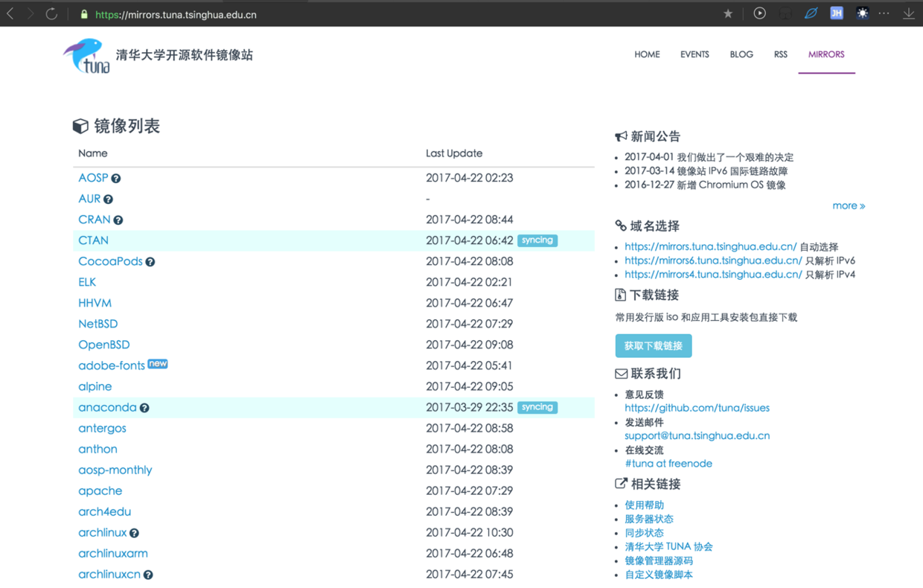923x588 pixels.
Task: Click the syncing badge on anaconda row
Action: tap(537, 407)
